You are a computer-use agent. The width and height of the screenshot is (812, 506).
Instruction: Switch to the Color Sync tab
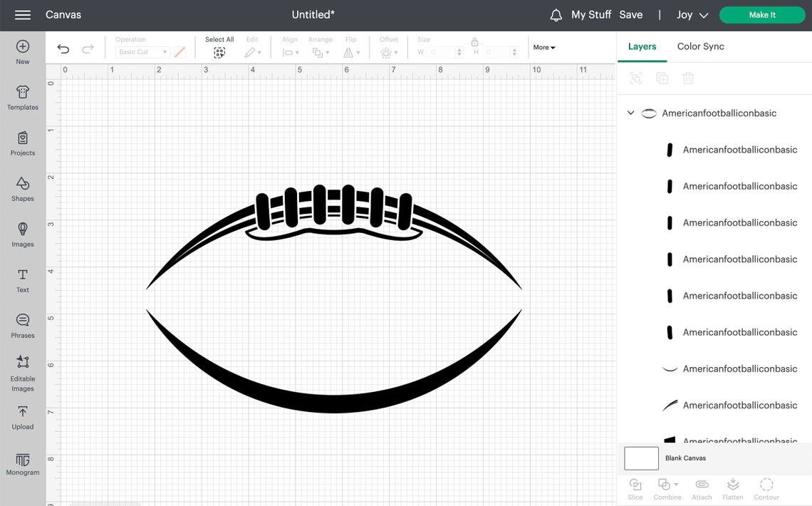tap(700, 46)
